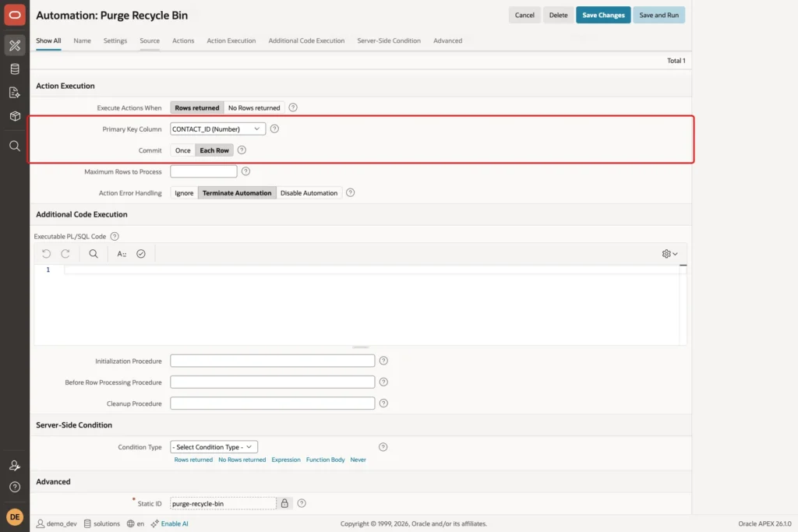Choose Disable Automation for error handling
Screen dimensions: 798x532
(x=309, y=193)
